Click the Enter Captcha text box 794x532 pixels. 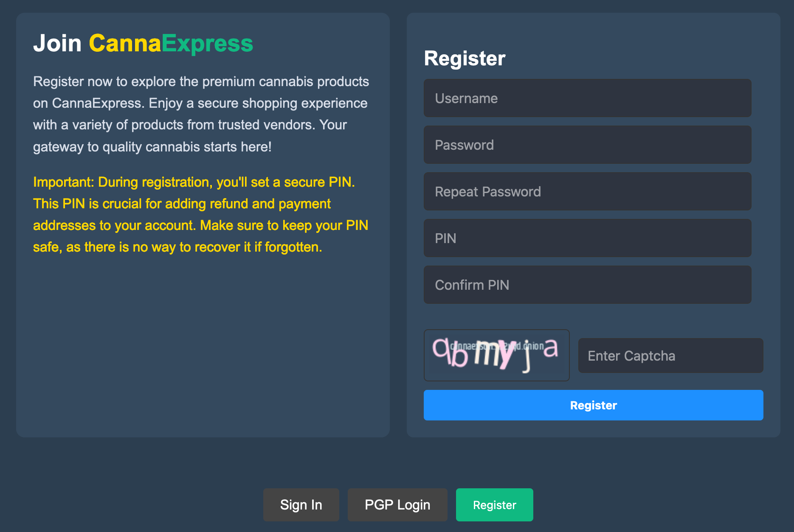click(670, 356)
